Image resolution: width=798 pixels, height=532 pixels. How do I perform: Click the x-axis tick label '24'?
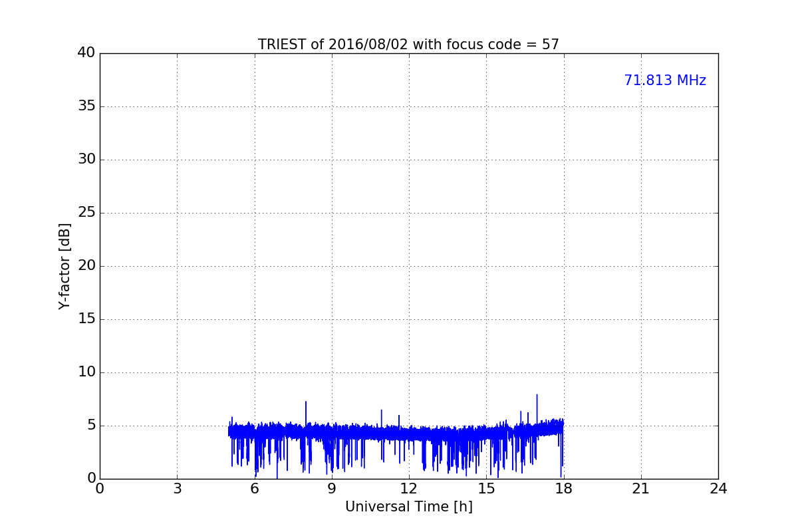pos(718,489)
